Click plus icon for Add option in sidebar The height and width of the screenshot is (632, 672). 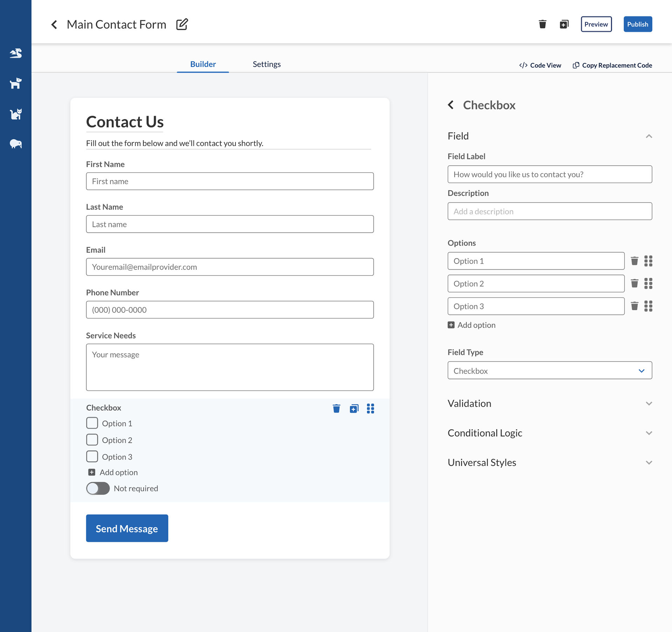point(451,325)
